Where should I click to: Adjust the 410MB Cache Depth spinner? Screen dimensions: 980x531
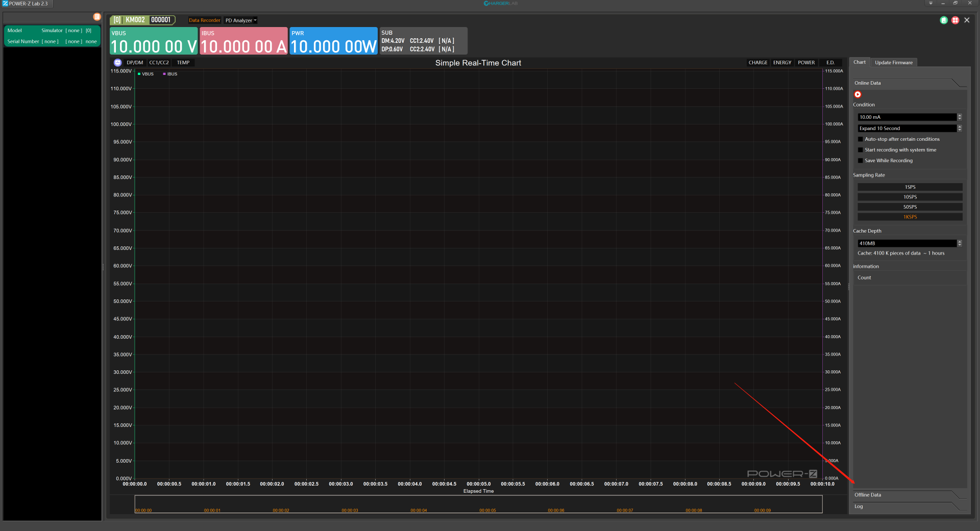tap(960, 243)
